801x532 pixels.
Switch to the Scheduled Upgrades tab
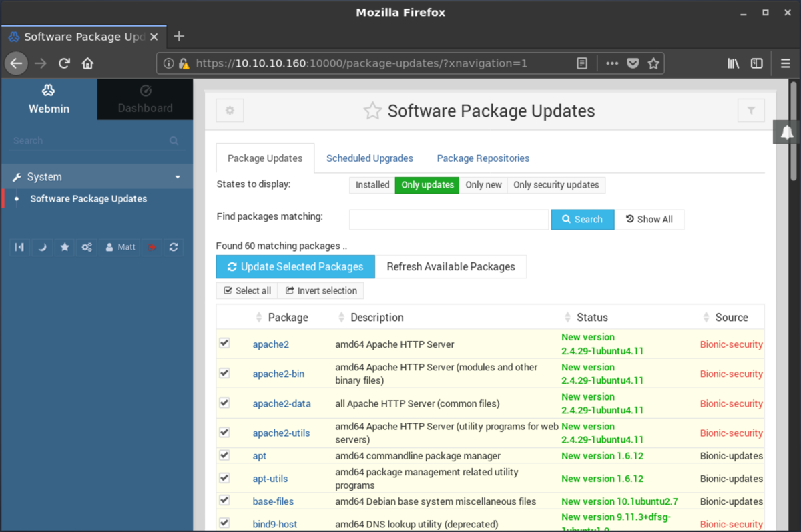pos(369,158)
